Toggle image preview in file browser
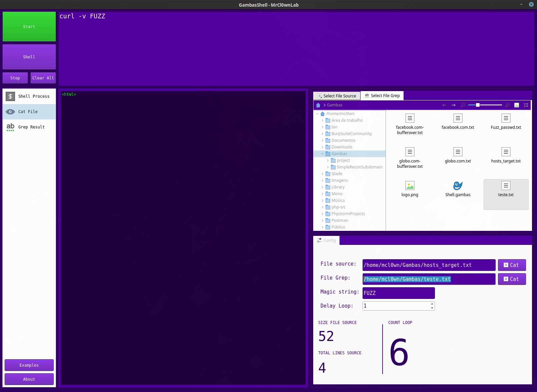 [517, 105]
